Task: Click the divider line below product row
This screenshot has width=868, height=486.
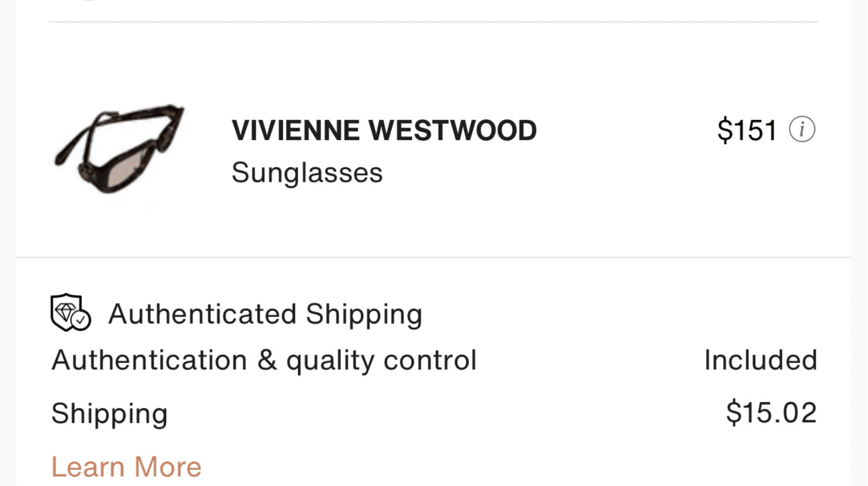Action: pyautogui.click(x=433, y=257)
